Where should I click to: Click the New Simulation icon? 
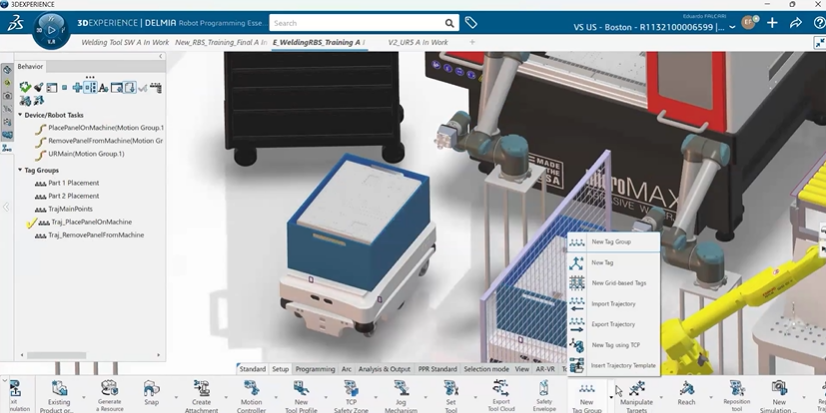779,388
